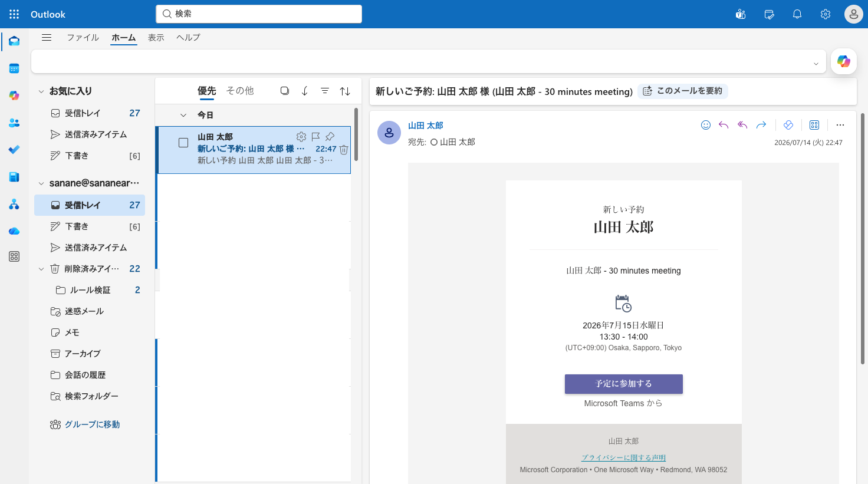Open the メモ folder

(89, 332)
